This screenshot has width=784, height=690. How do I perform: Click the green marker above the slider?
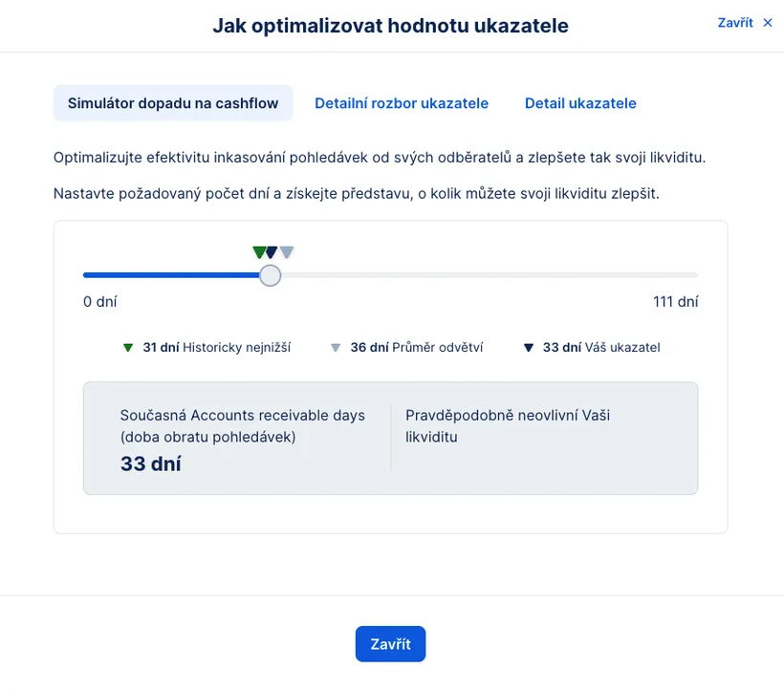tap(259, 252)
